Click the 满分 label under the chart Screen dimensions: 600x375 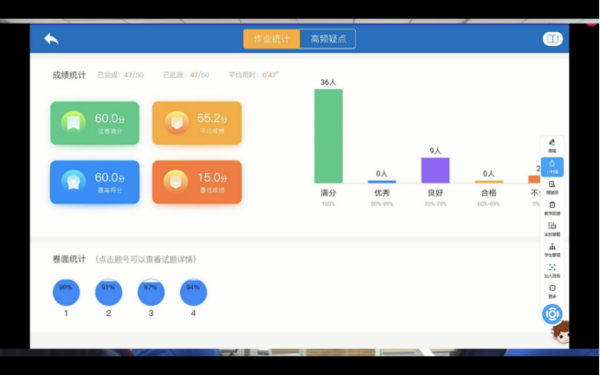tap(328, 193)
